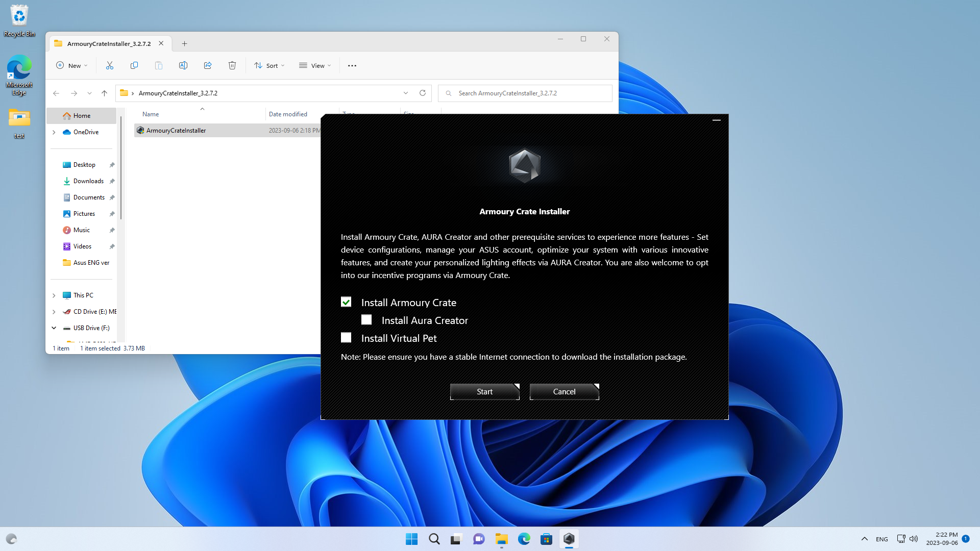Screen dimensions: 980x551
Task: Click the Armoury Crate Installer taskbar icon
Action: [x=569, y=539]
